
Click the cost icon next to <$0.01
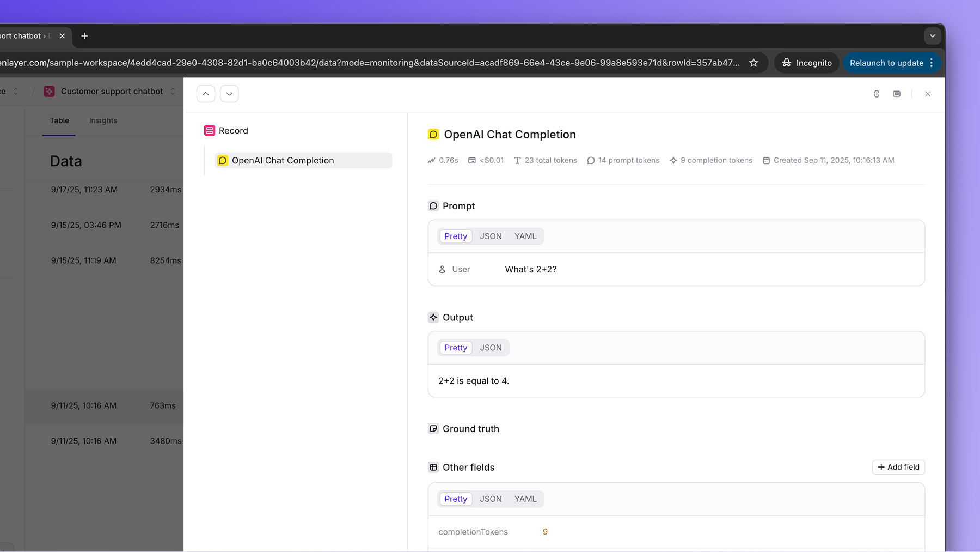pyautogui.click(x=472, y=161)
